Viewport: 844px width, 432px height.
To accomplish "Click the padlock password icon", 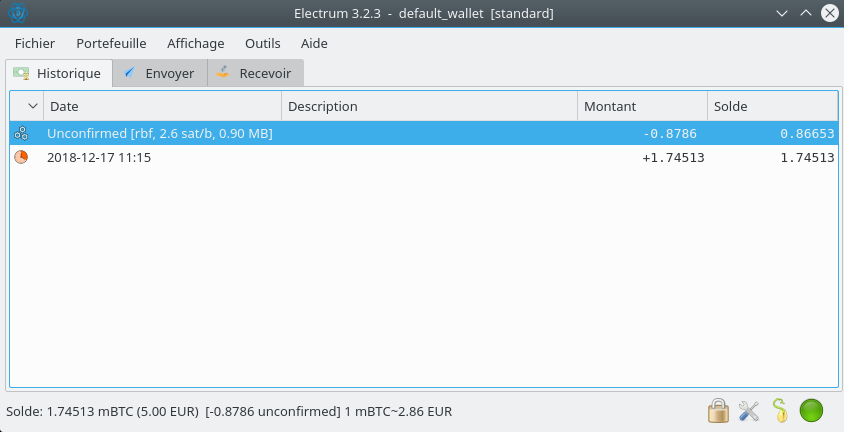I will [x=717, y=410].
